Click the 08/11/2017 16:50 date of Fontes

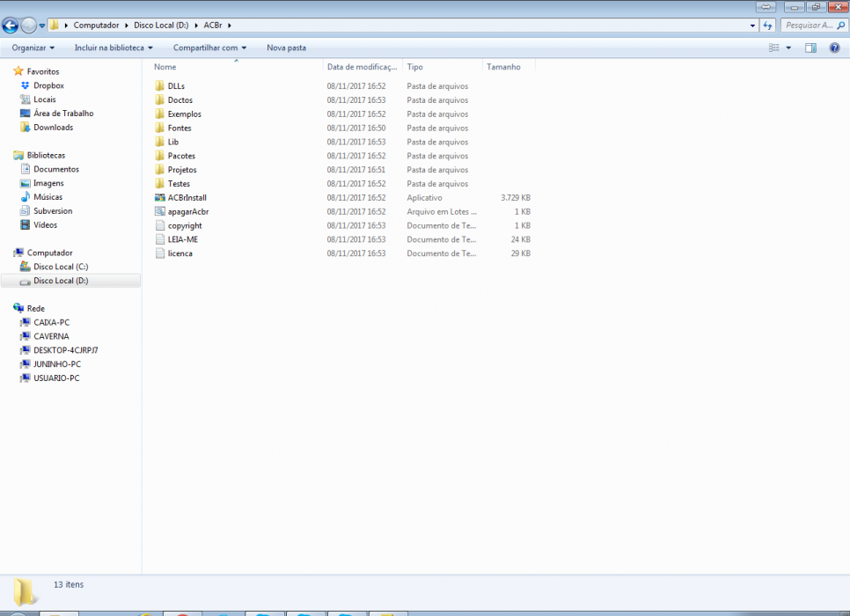click(x=356, y=128)
